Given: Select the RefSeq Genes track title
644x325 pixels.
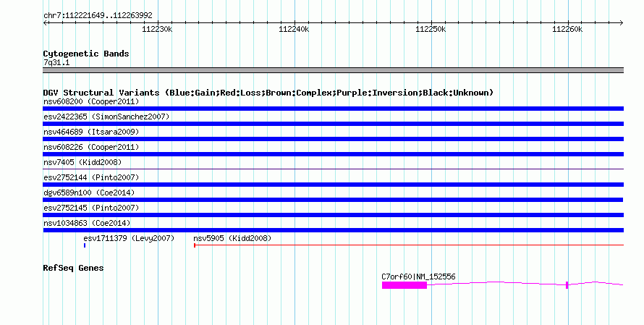Looking at the screenshot, I should click(73, 269).
